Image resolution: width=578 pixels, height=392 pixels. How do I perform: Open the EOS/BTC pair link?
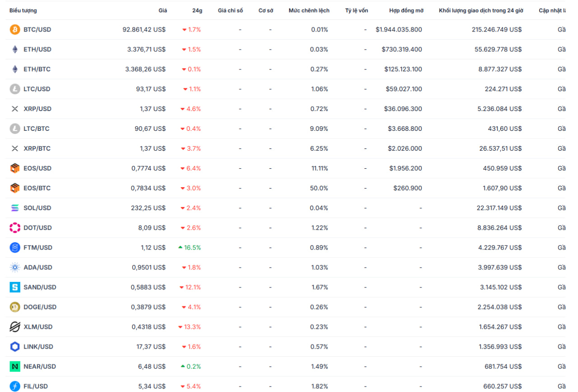[x=37, y=188]
